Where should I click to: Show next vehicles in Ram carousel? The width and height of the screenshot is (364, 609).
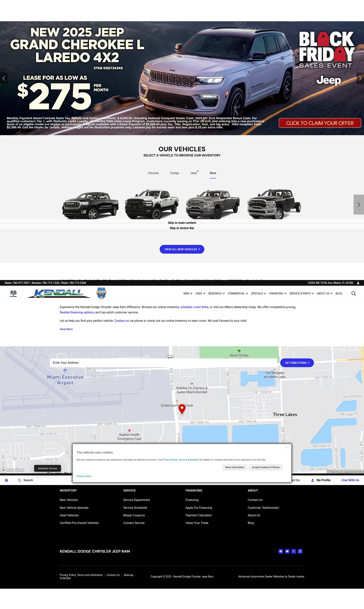[x=359, y=205]
